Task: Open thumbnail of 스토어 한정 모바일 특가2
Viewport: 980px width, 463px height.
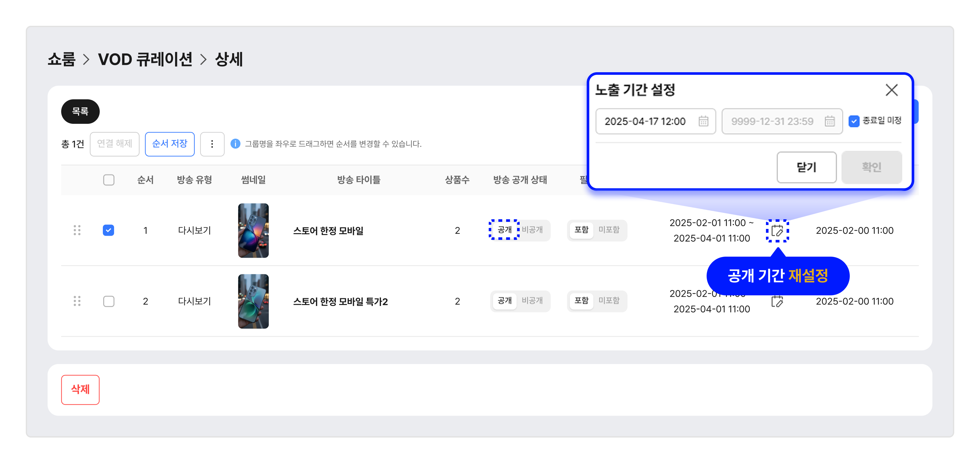Action: coord(253,301)
